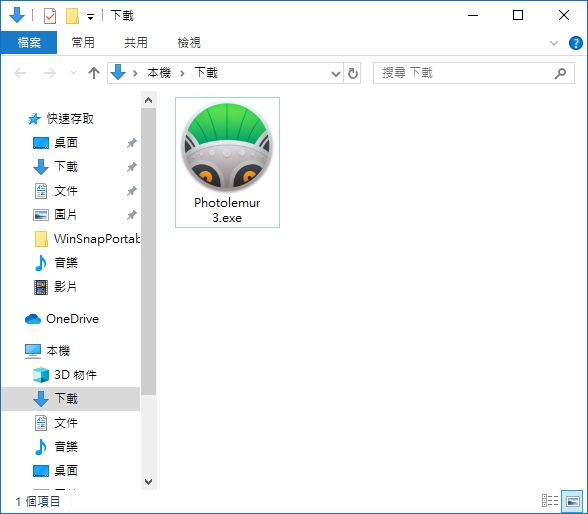The height and width of the screenshot is (514, 588).
Task: Close the 下載 Explorer window
Action: coord(564,15)
